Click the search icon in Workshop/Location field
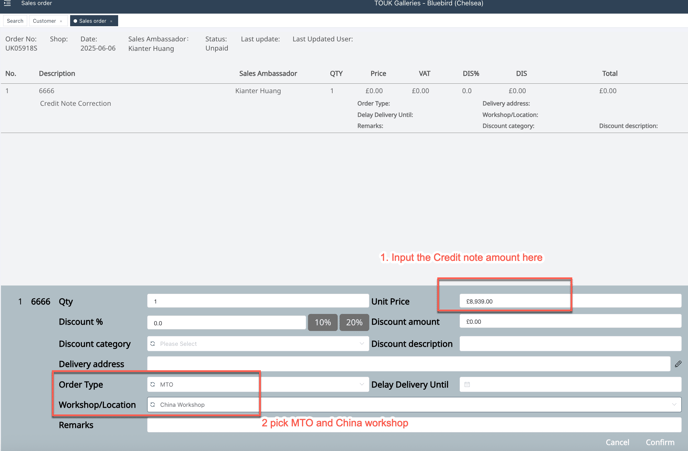The image size is (688, 451). [153, 405]
